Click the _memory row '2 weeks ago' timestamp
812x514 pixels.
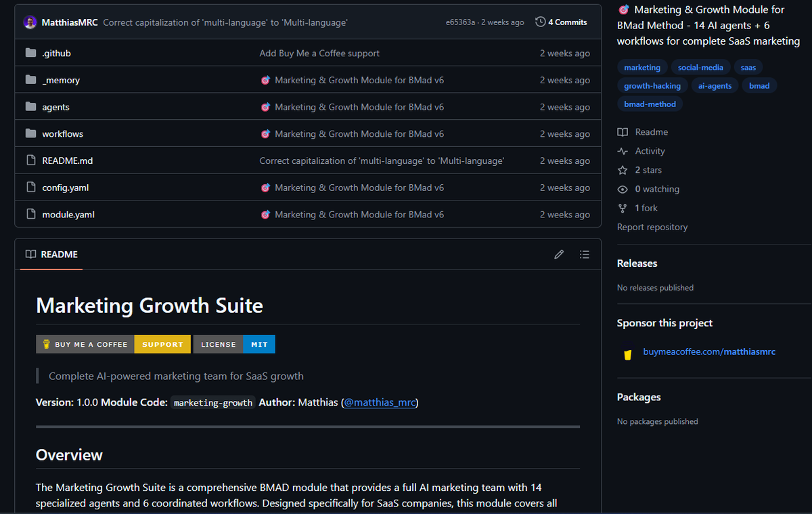click(x=565, y=80)
